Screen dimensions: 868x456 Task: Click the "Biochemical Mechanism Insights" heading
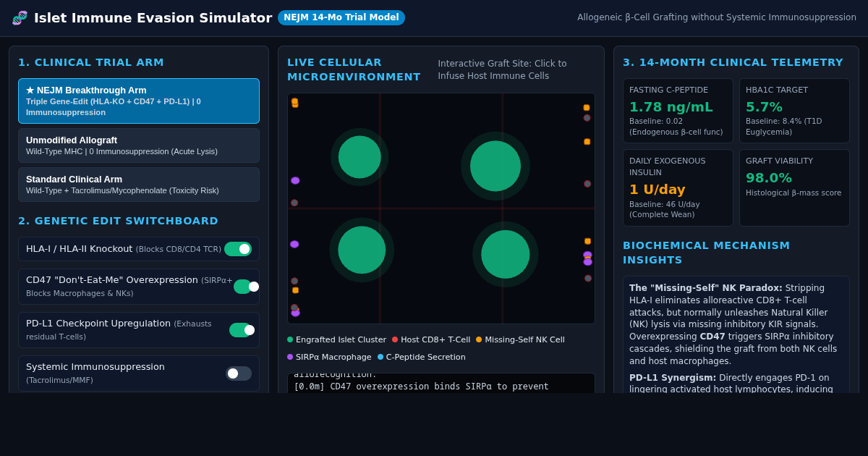706,253
